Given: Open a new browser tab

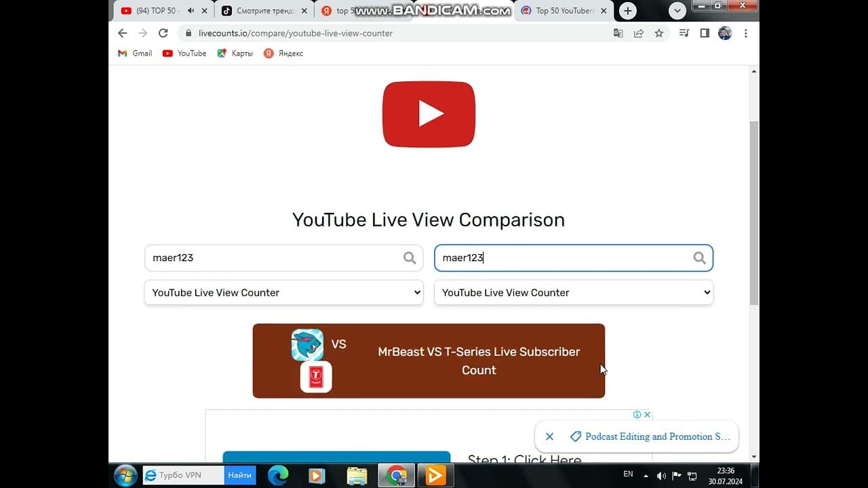Looking at the screenshot, I should point(628,11).
